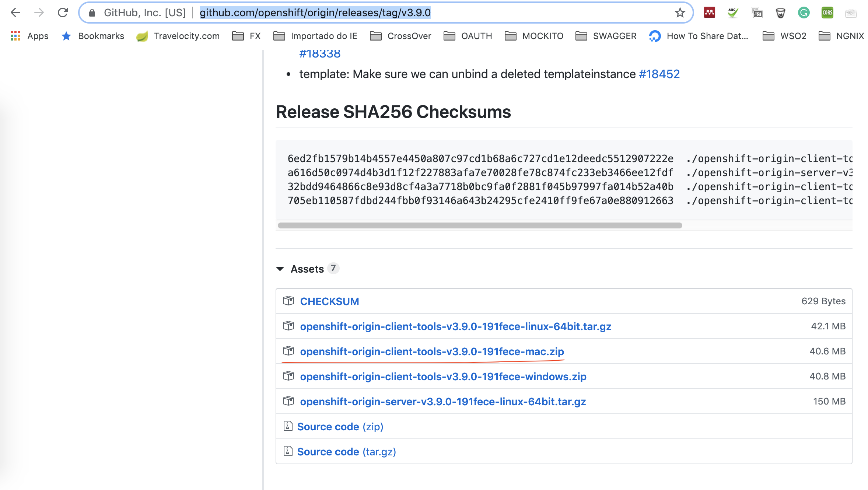Screen dimensions: 868x490
Task: Open issue link #18452
Action: [x=659, y=74]
